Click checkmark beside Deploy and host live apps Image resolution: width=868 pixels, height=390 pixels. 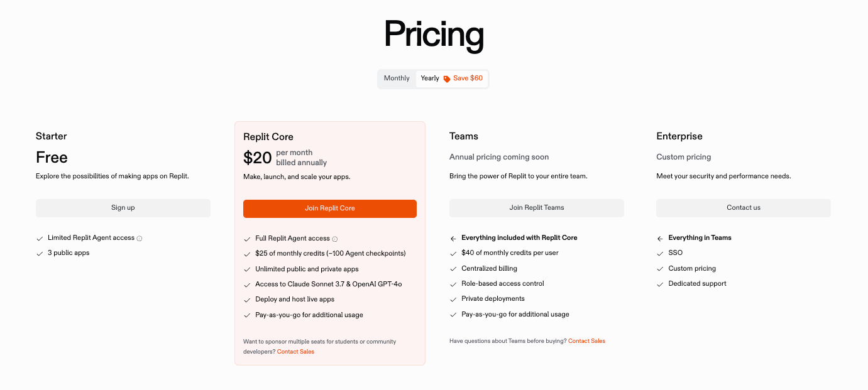pyautogui.click(x=247, y=300)
